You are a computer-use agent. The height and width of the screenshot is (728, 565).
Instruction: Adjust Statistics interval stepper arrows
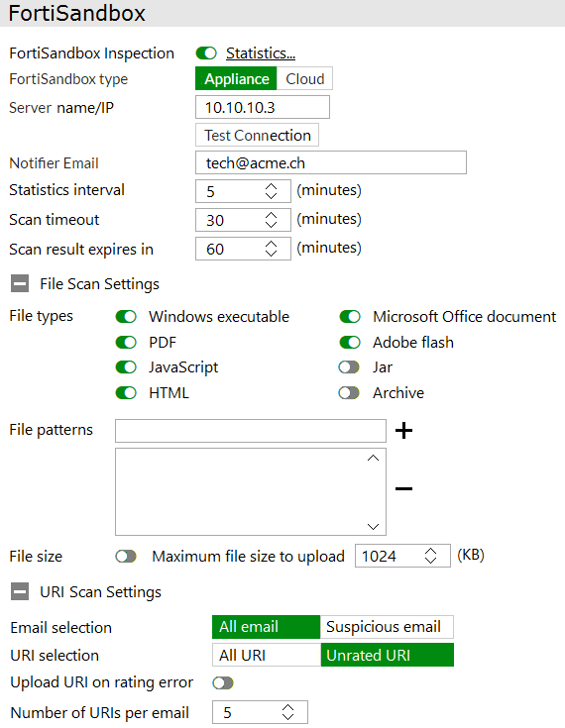(x=272, y=191)
